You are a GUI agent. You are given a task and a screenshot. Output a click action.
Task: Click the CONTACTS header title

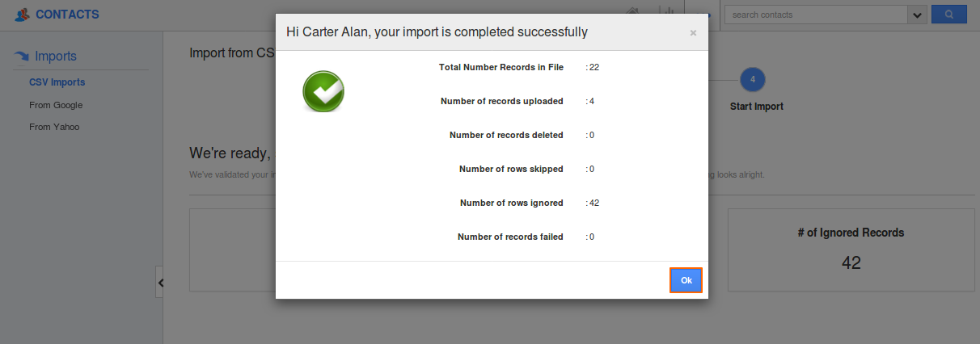[x=67, y=15]
